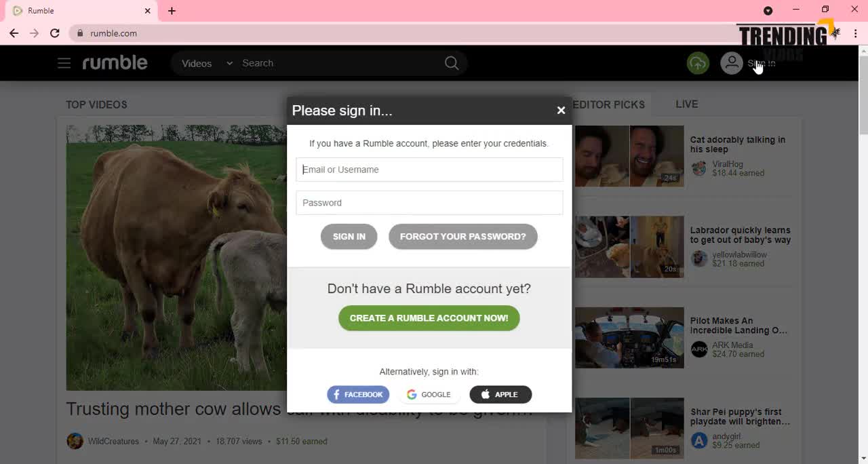Open 'Pilot Makes An Incredible Landing' title
This screenshot has height=464, width=868.
(739, 326)
